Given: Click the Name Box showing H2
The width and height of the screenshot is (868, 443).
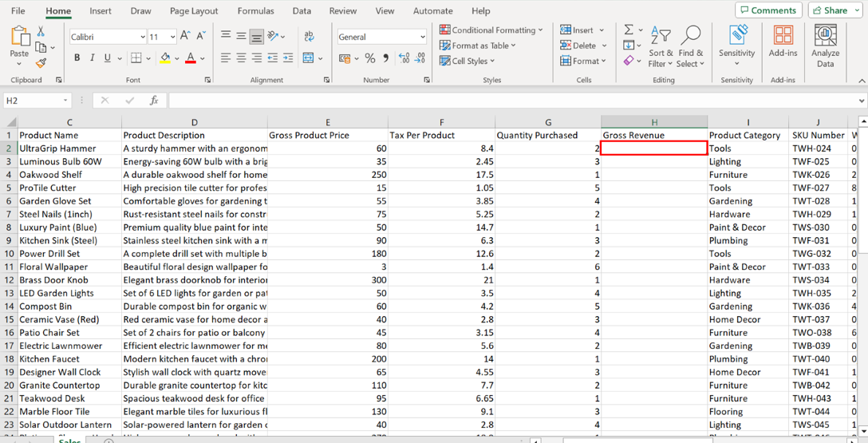Looking at the screenshot, I should tap(33, 101).
